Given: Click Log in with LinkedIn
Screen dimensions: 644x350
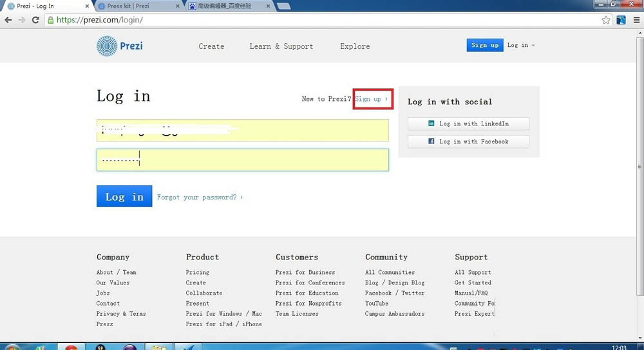Looking at the screenshot, I should point(469,124).
